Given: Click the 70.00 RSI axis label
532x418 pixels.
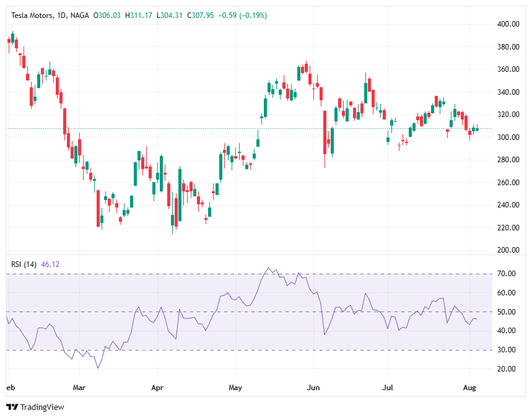Looking at the screenshot, I should click(x=505, y=273).
